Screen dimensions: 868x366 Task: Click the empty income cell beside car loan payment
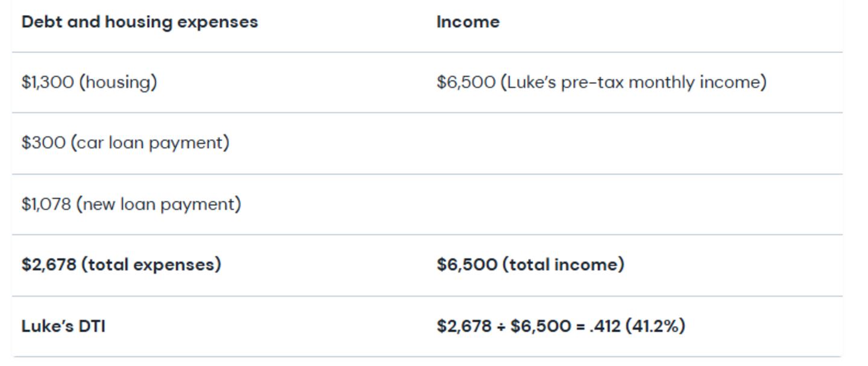pyautogui.click(x=638, y=143)
